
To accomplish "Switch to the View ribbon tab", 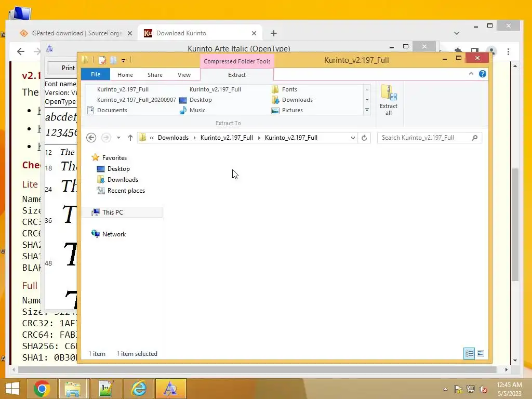I will [x=184, y=75].
